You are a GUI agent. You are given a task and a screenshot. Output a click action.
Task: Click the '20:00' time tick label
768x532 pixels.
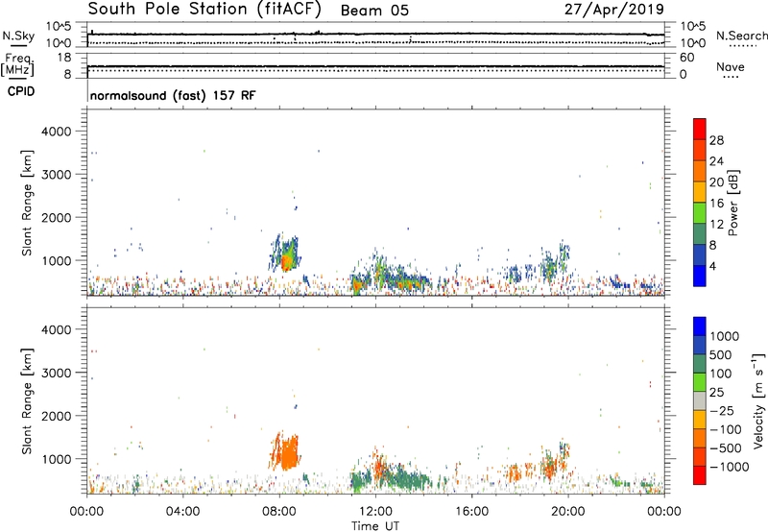pyautogui.click(x=568, y=512)
